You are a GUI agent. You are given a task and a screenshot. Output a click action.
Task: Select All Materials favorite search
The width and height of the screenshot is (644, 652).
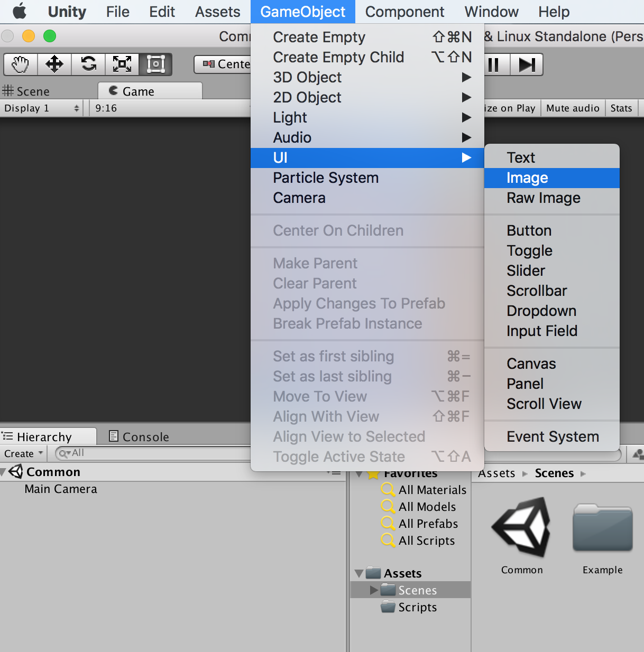(424, 490)
